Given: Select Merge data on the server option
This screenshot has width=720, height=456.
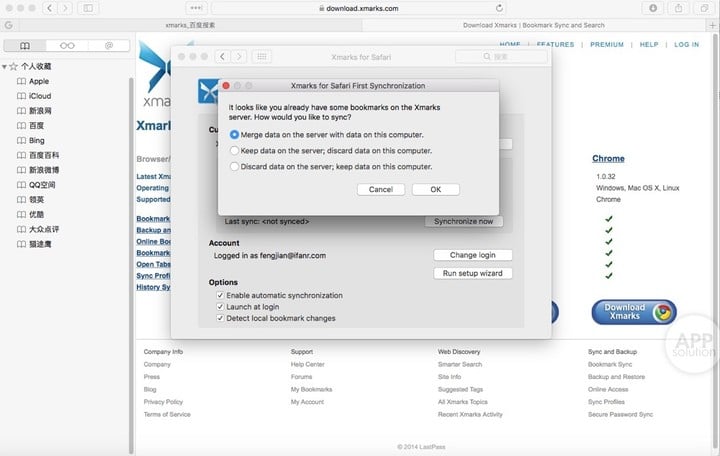Looking at the screenshot, I should click(x=234, y=135).
